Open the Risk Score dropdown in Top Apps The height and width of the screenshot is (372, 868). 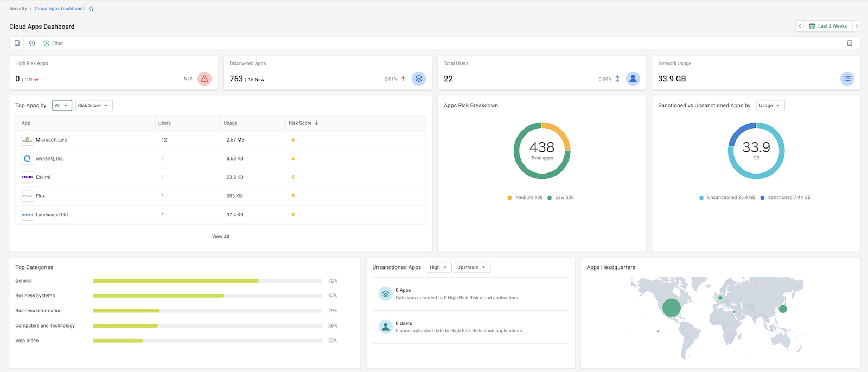94,106
